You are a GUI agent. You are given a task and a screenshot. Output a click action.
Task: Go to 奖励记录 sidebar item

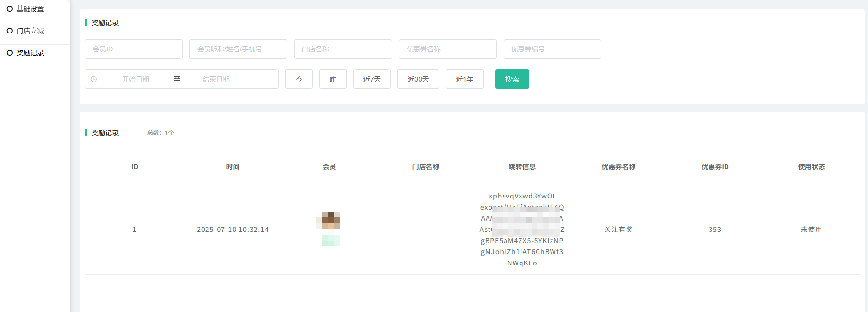click(30, 53)
